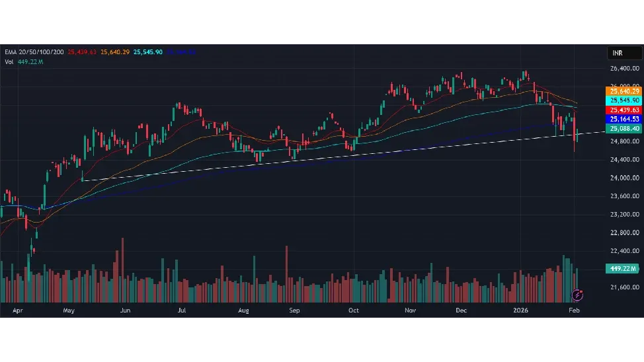Click the orange EMA value 25,640.29 in legend
The width and height of the screenshot is (644, 362).
pyautogui.click(x=115, y=52)
